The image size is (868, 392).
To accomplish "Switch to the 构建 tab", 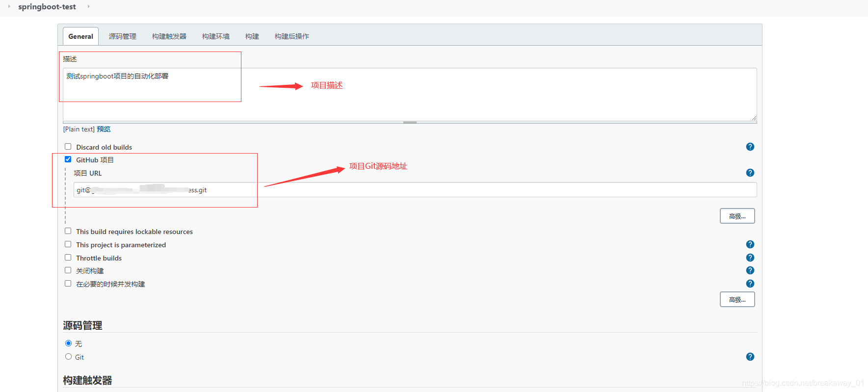I will (252, 36).
